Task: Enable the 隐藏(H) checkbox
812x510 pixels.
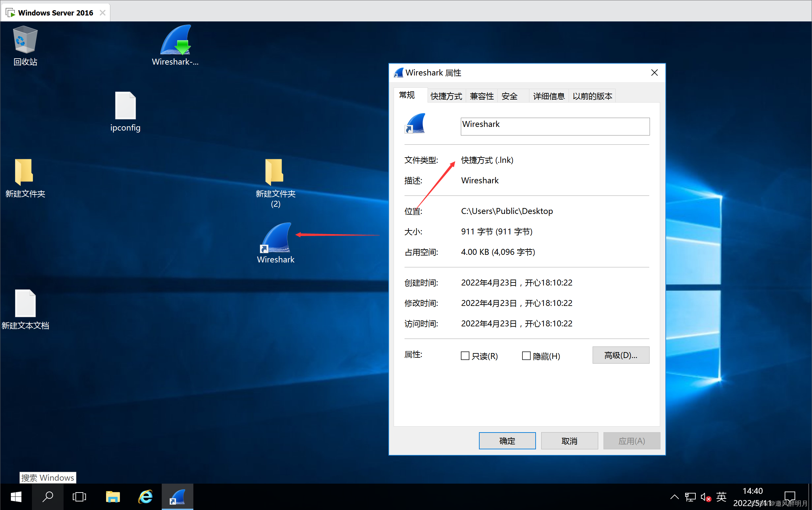Action: click(x=526, y=356)
